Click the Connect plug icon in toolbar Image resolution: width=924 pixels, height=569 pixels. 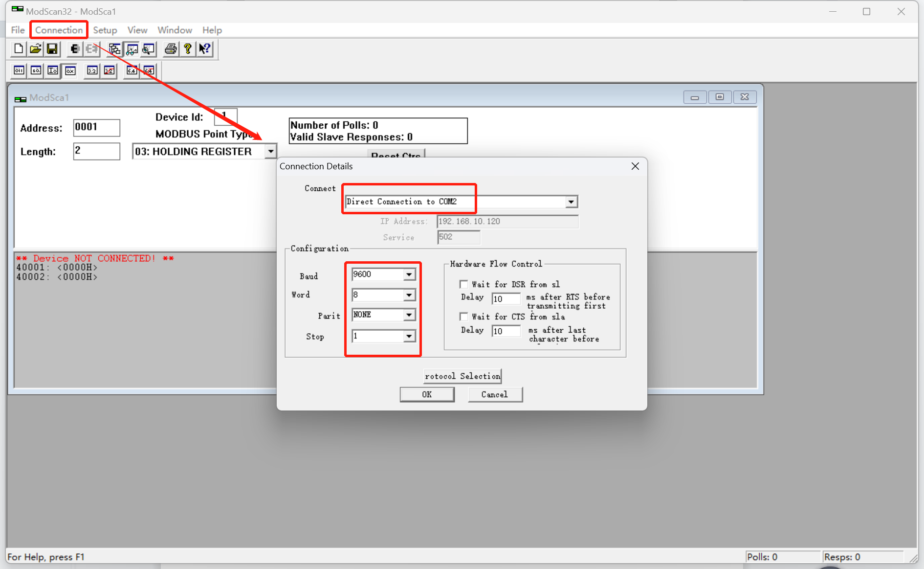(x=74, y=49)
